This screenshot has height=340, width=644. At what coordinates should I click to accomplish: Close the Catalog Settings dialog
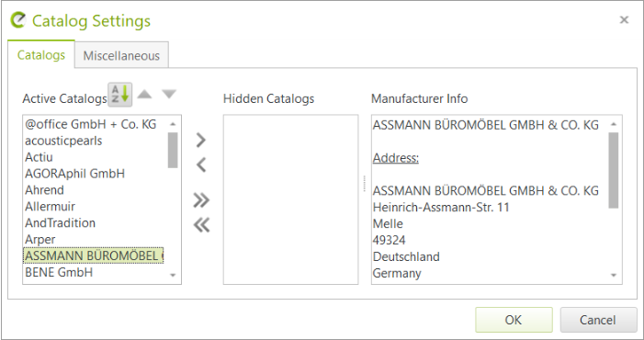(x=624, y=19)
